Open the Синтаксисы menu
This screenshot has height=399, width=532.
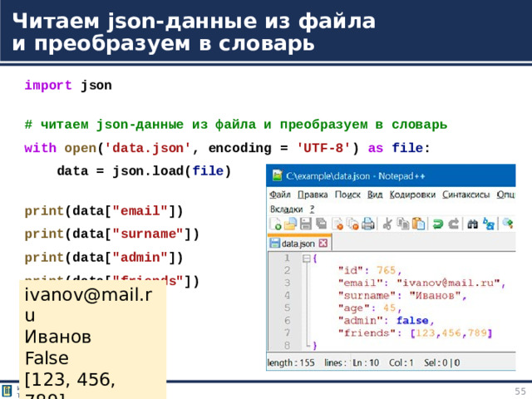point(465,195)
